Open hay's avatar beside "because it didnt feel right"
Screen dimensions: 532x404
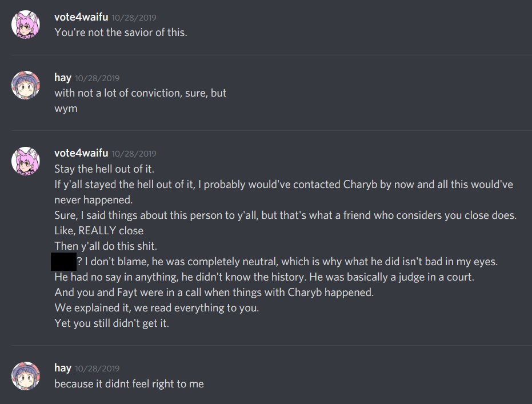26,376
